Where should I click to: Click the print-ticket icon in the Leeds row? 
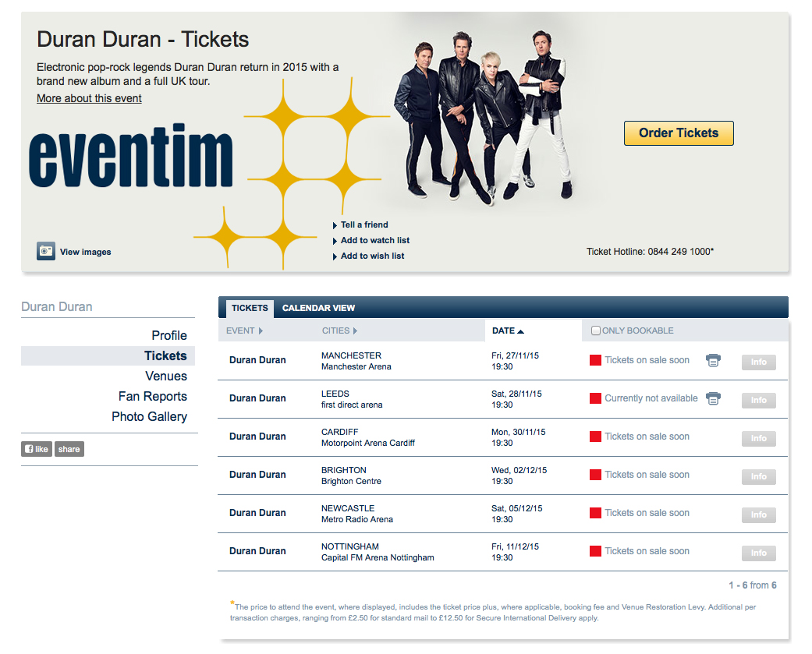[x=713, y=398]
